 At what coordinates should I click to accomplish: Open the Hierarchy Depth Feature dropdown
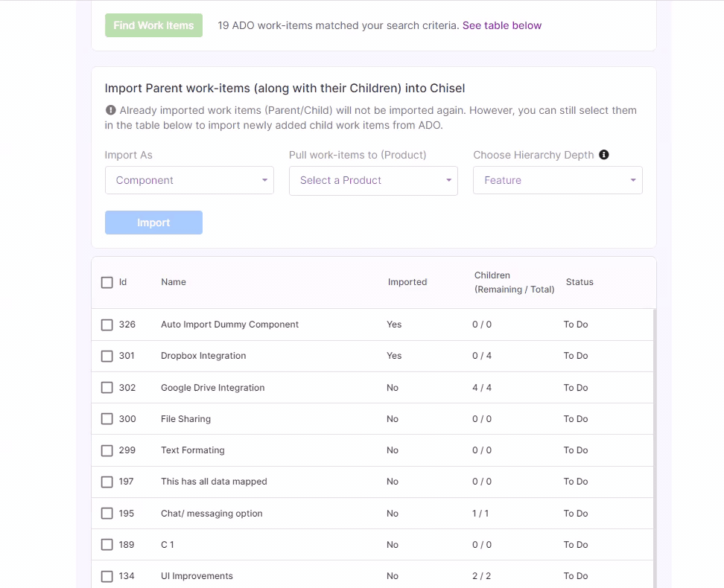click(557, 180)
